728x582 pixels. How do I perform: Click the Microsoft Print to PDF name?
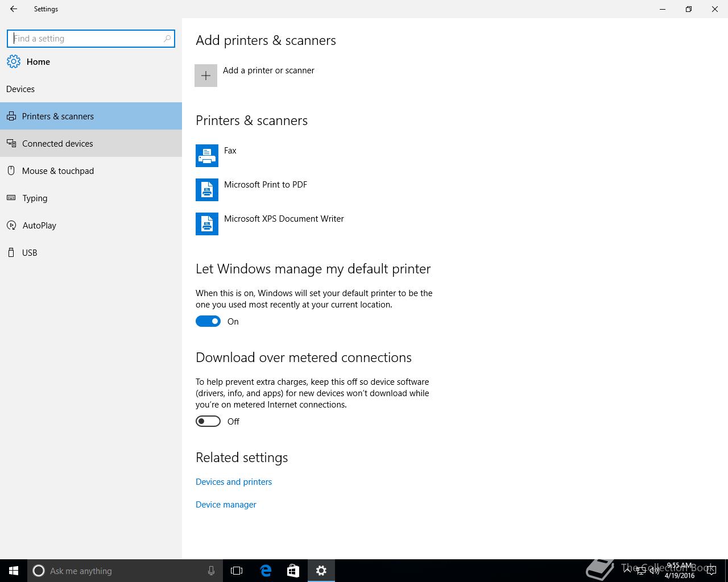tap(266, 185)
